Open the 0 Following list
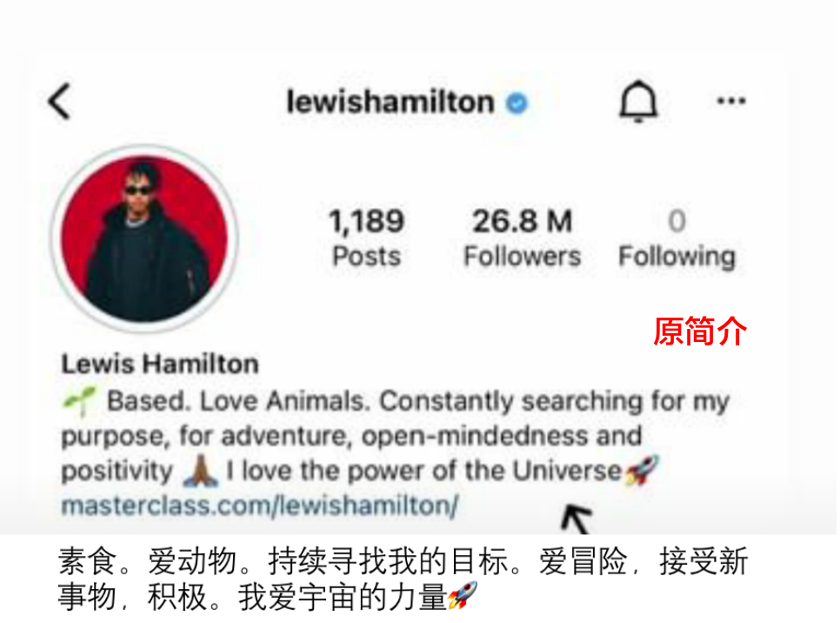840x623 pixels. 677,238
